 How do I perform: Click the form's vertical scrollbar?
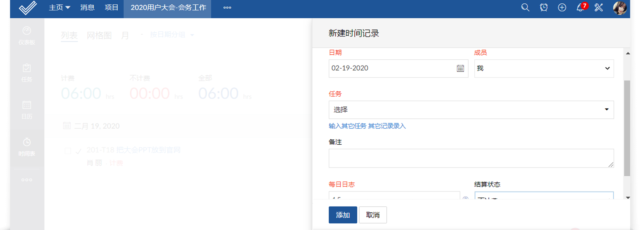click(627, 128)
